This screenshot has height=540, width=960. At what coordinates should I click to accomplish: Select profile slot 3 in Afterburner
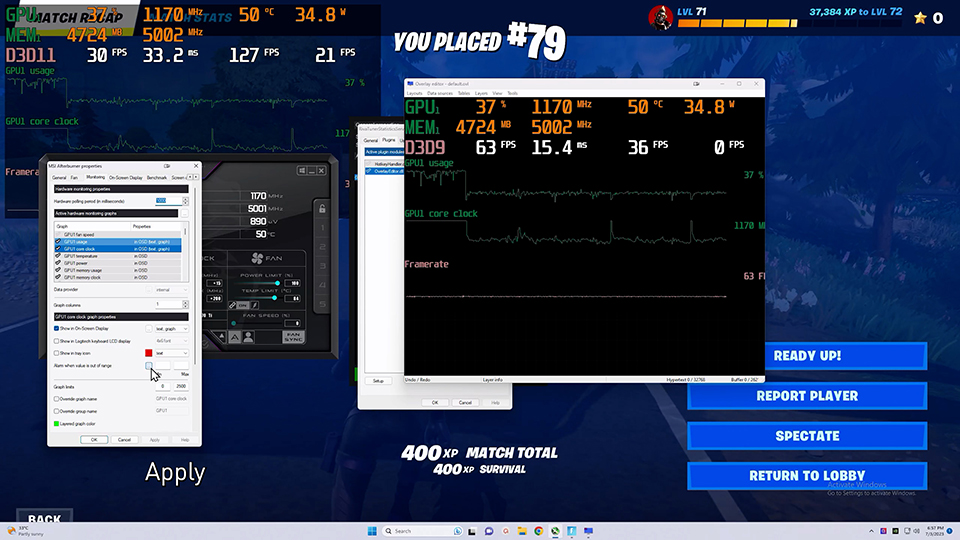tap(322, 266)
